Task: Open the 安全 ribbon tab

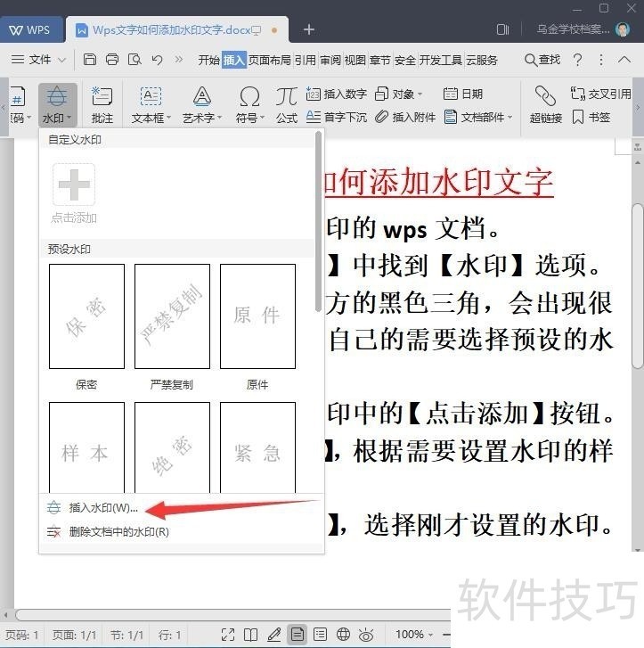Action: tap(404, 61)
